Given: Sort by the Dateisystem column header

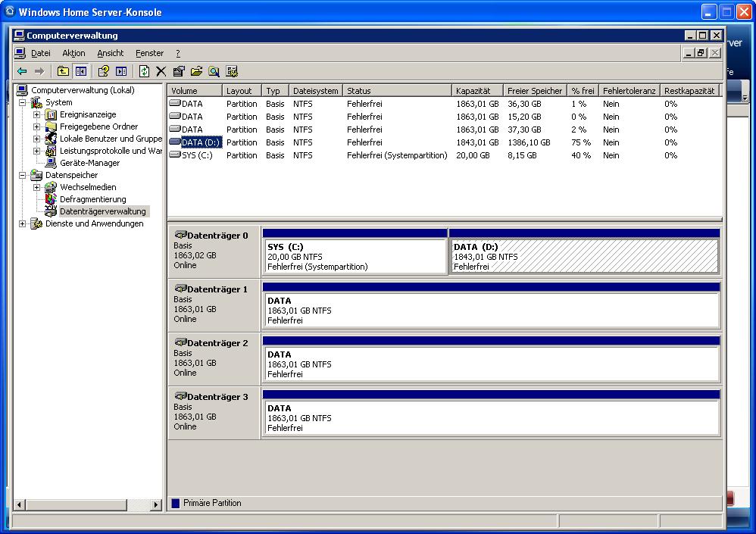Looking at the screenshot, I should (x=316, y=91).
